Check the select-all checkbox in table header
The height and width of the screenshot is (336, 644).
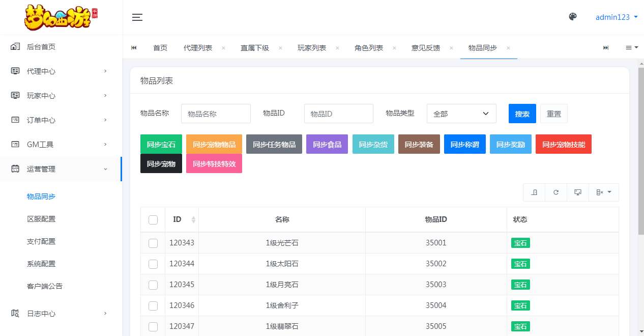(153, 219)
